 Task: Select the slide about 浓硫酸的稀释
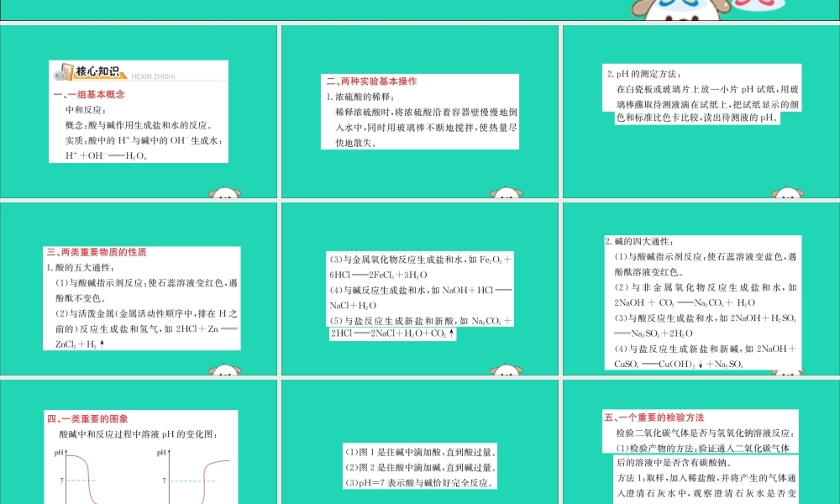pyautogui.click(x=420, y=112)
